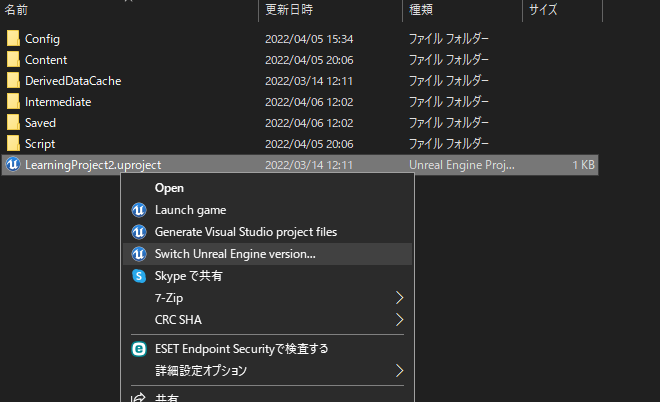Choose Skype で共有 menu entry
Image resolution: width=660 pixels, height=402 pixels.
(x=267, y=276)
